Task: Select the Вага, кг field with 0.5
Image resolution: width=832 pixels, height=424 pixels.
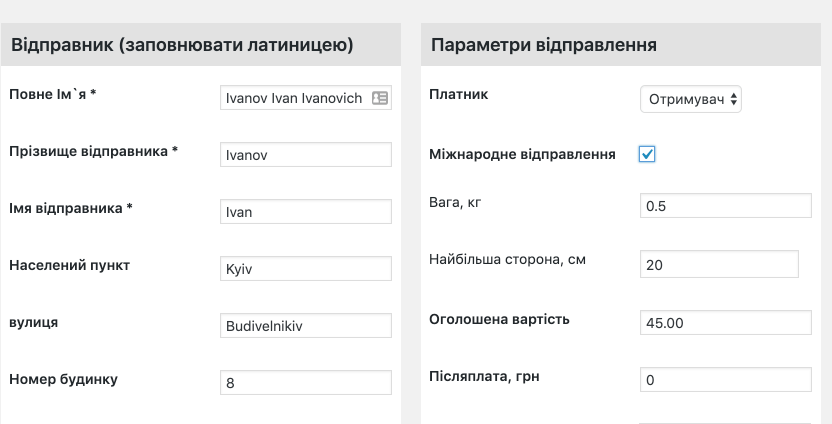Action: pyautogui.click(x=726, y=205)
